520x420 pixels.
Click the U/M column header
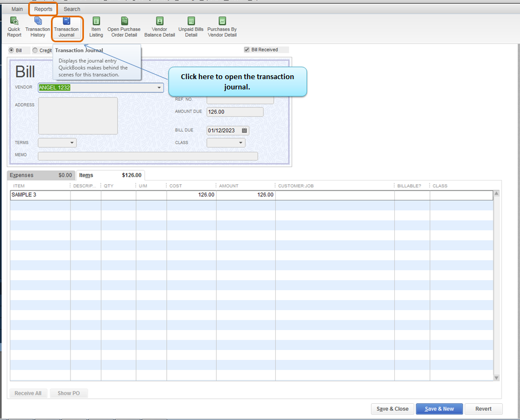click(143, 186)
